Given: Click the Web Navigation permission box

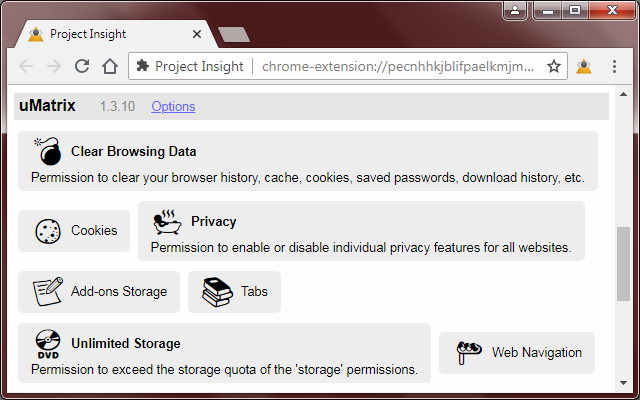Looking at the screenshot, I should [x=517, y=352].
